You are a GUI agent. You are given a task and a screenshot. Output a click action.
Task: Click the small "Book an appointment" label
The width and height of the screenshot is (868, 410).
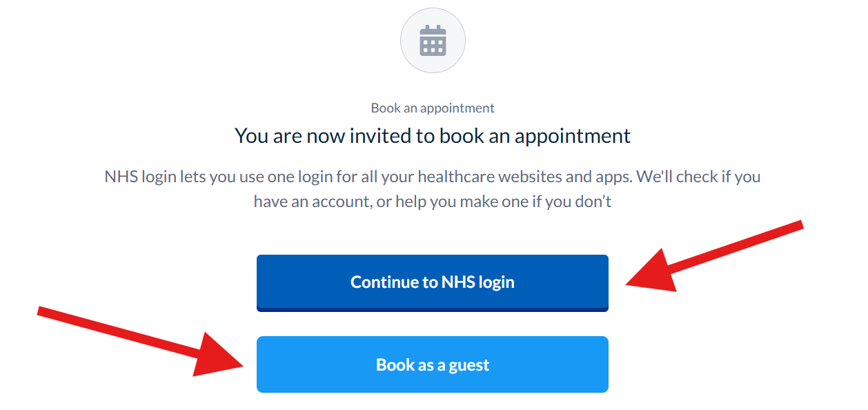433,108
